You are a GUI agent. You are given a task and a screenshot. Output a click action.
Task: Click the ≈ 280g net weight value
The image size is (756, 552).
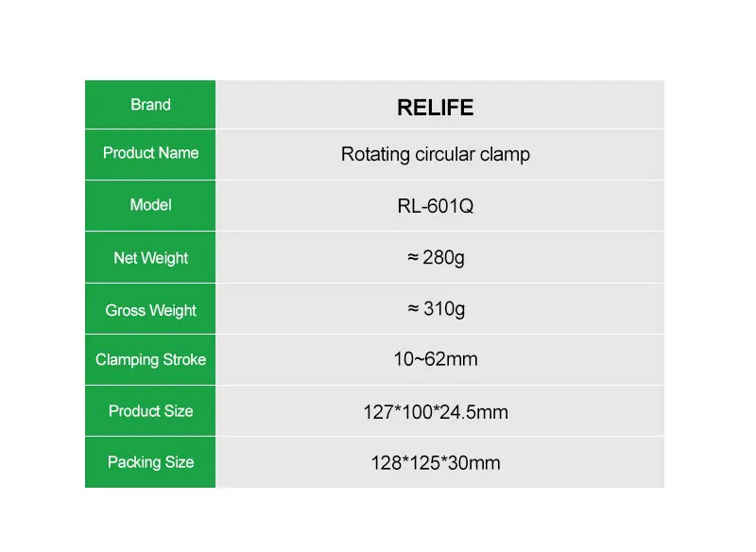(x=436, y=258)
